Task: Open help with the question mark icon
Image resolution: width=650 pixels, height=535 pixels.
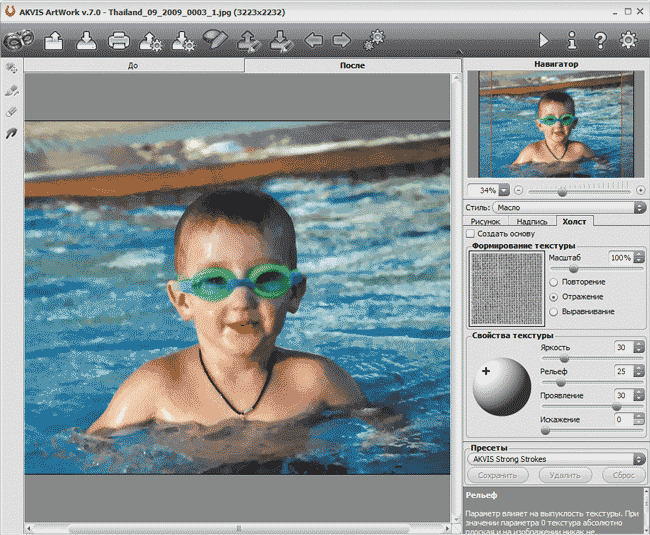Action: click(x=600, y=41)
